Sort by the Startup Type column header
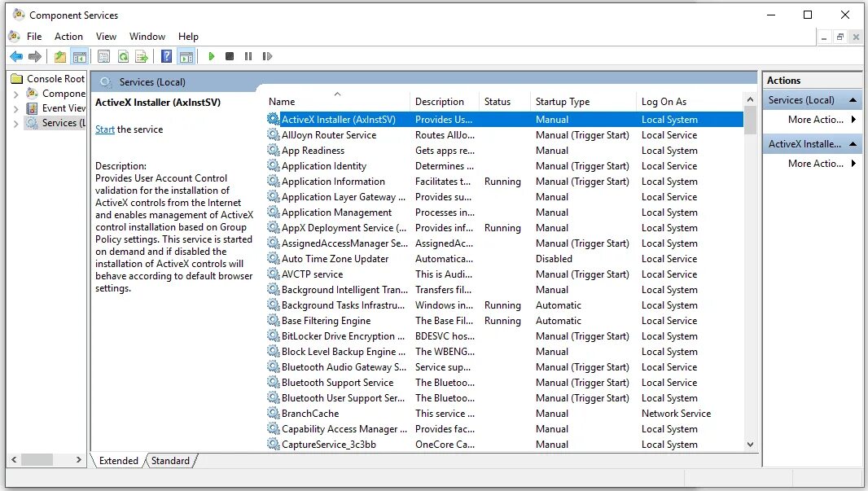The width and height of the screenshot is (868, 491). click(x=583, y=101)
